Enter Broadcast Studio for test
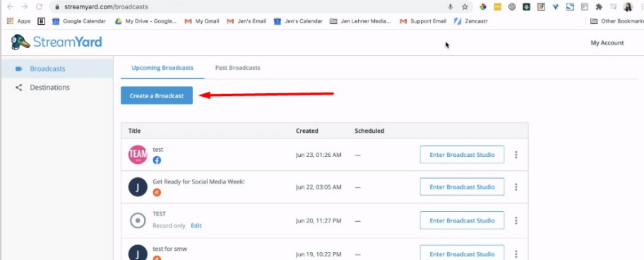 click(x=462, y=155)
